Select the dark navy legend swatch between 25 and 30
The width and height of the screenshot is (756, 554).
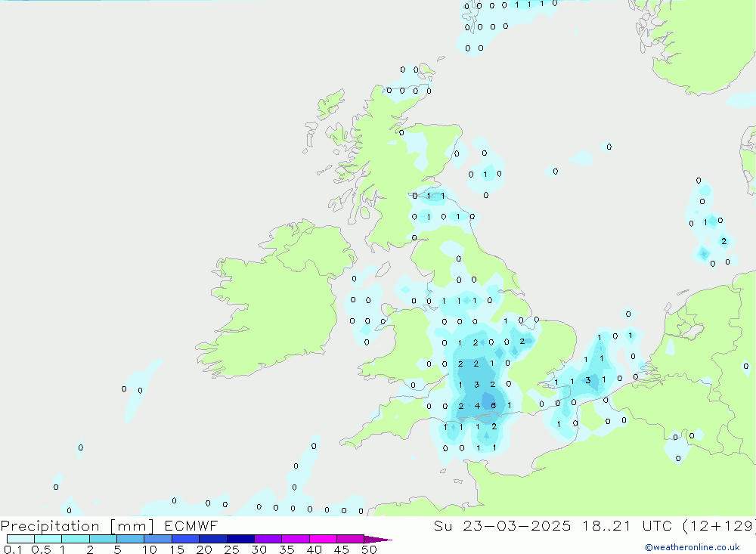pyautogui.click(x=240, y=539)
